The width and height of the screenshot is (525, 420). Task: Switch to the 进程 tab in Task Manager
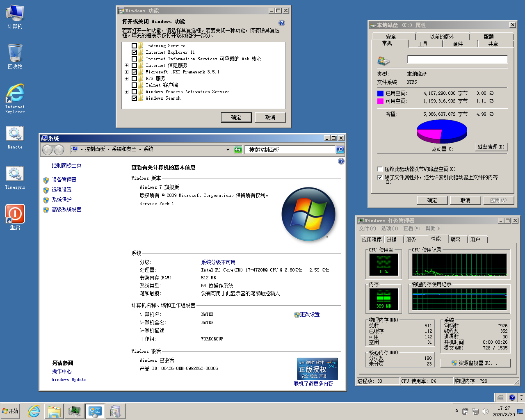click(x=392, y=240)
